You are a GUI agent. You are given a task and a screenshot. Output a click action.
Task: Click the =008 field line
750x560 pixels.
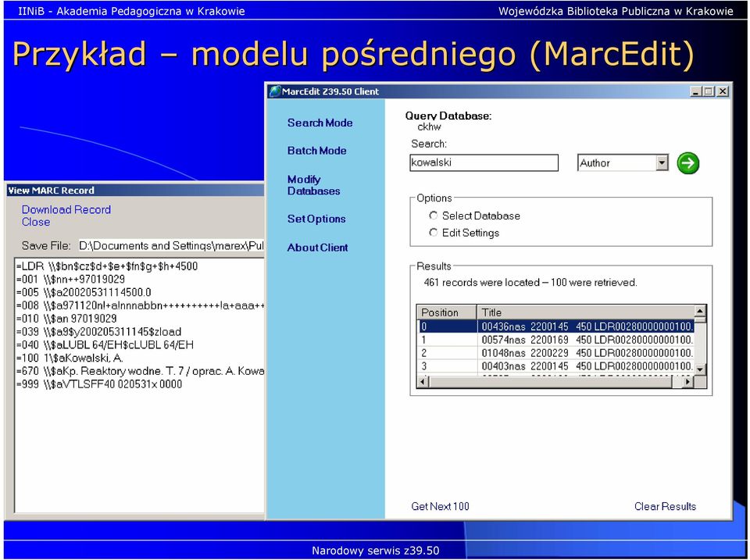click(x=140, y=305)
